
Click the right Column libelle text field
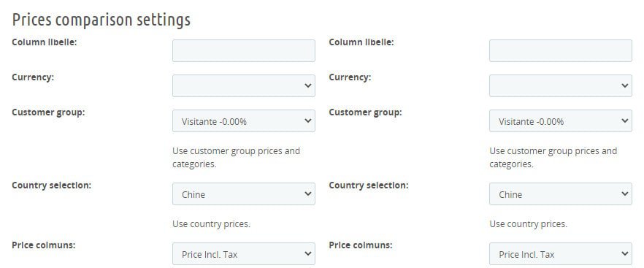[561, 50]
